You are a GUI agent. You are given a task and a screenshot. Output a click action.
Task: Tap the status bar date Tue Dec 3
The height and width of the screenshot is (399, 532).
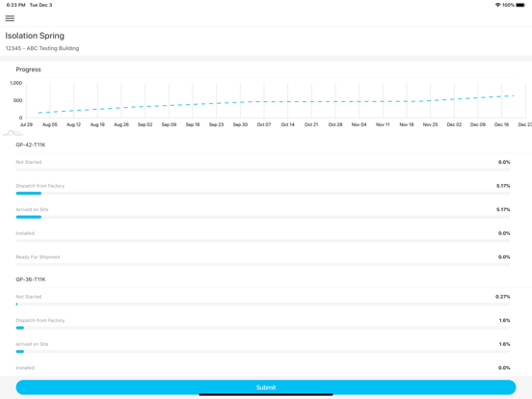[40, 5]
